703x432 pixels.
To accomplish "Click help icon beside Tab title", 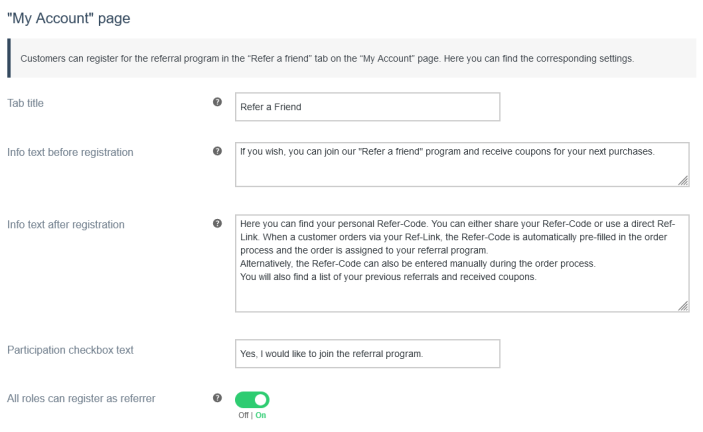I will coord(217,103).
